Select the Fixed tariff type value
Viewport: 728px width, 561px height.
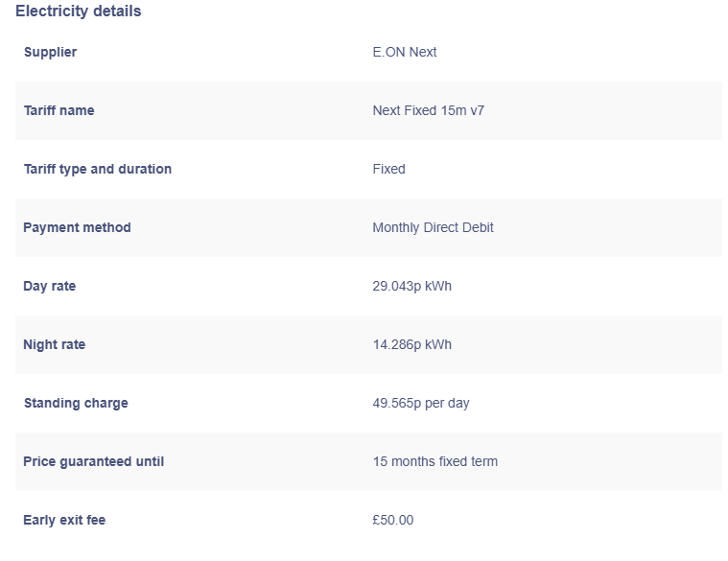click(x=388, y=169)
